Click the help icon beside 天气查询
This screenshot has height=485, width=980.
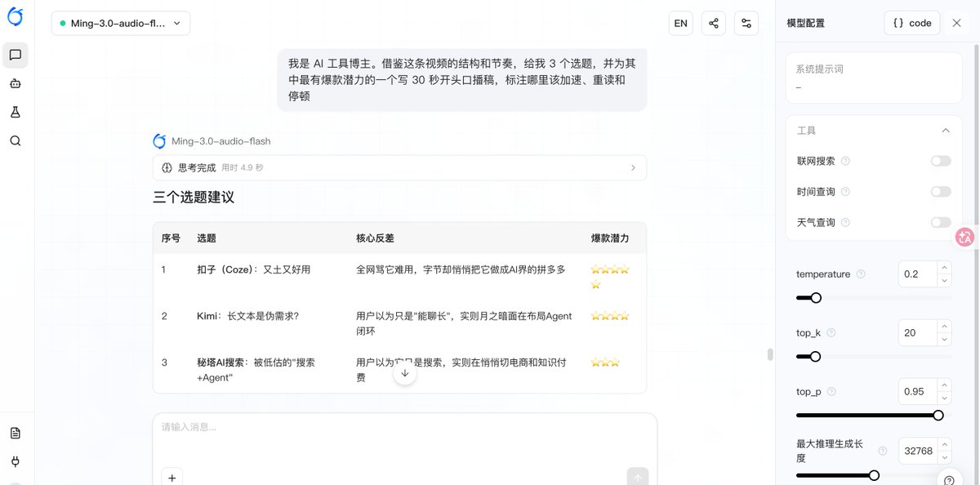pos(845,222)
